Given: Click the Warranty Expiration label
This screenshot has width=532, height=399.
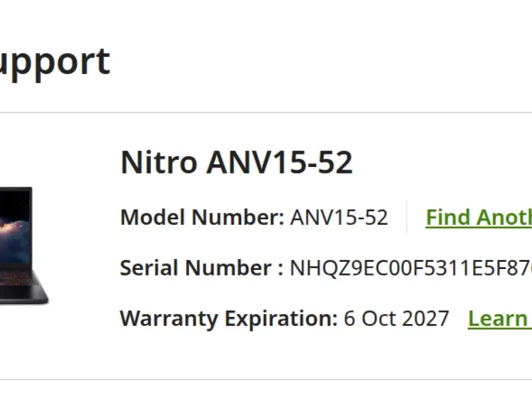Looking at the screenshot, I should tap(228, 319).
